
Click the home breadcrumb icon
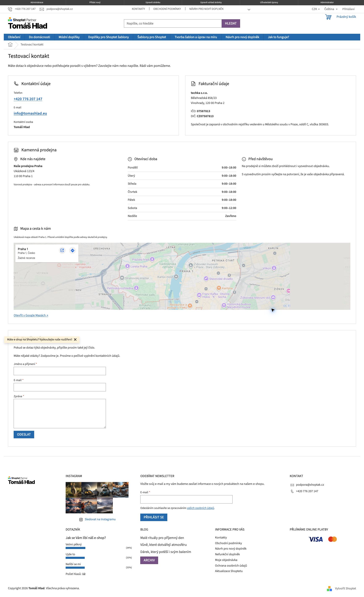[x=10, y=45]
